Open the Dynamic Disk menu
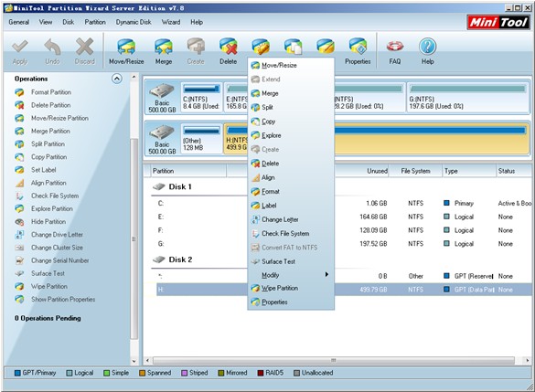The height and width of the screenshot is (392, 535). point(134,22)
